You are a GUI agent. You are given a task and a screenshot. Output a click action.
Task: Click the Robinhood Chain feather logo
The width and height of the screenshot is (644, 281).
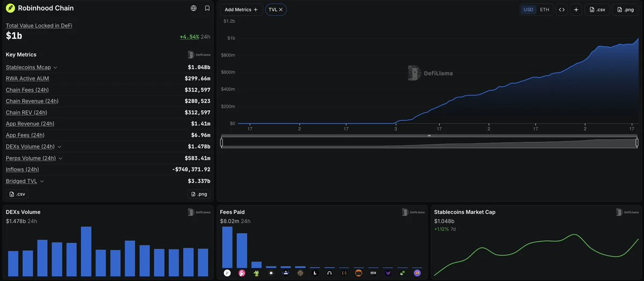(x=10, y=8)
